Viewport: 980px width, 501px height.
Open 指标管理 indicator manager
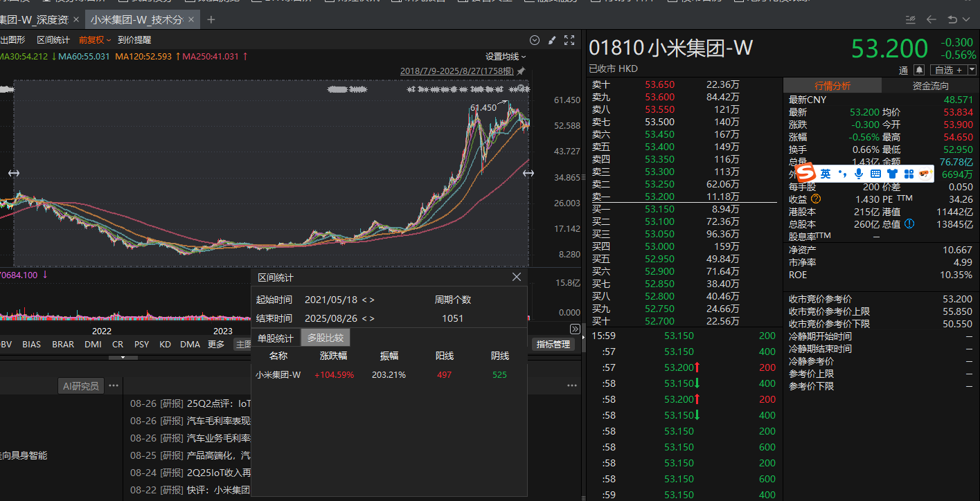[553, 344]
